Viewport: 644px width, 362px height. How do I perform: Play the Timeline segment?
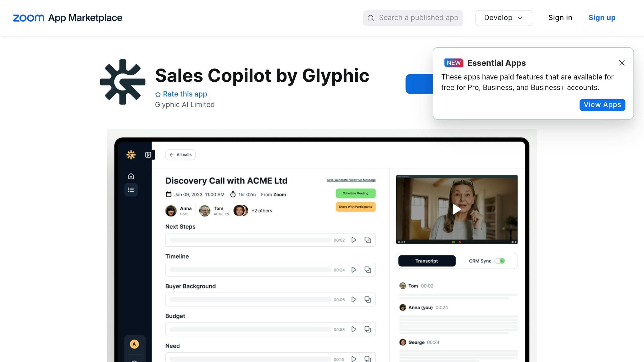click(x=354, y=270)
